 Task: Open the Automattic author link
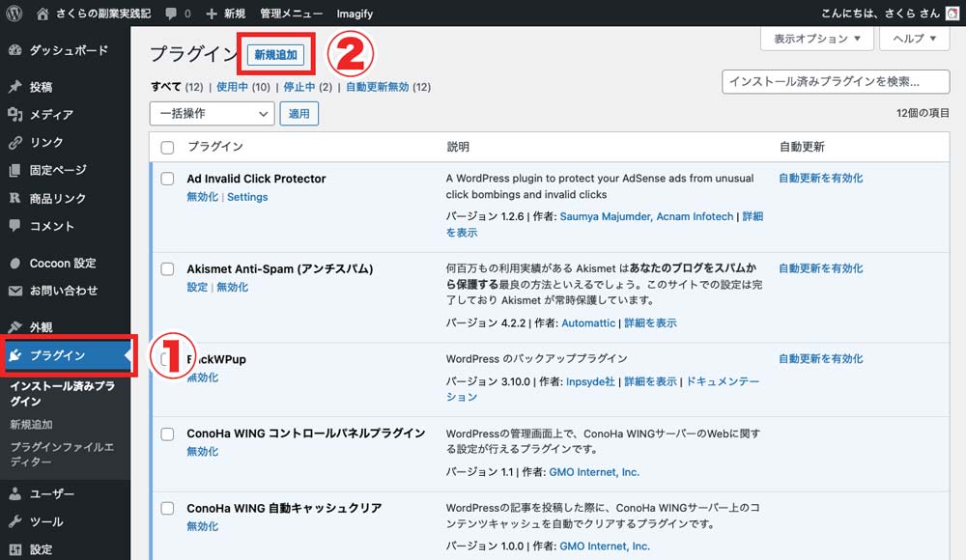tap(588, 322)
